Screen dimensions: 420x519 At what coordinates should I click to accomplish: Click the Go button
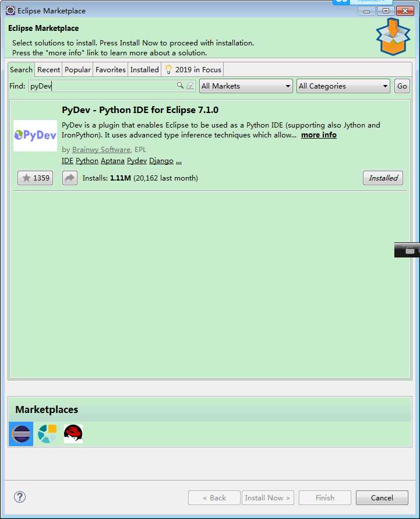point(402,86)
